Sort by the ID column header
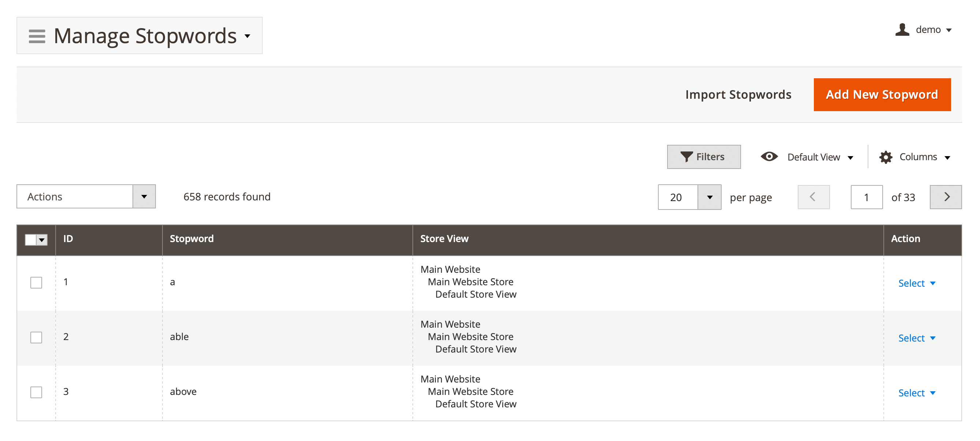Image resolution: width=980 pixels, height=441 pixels. [68, 239]
